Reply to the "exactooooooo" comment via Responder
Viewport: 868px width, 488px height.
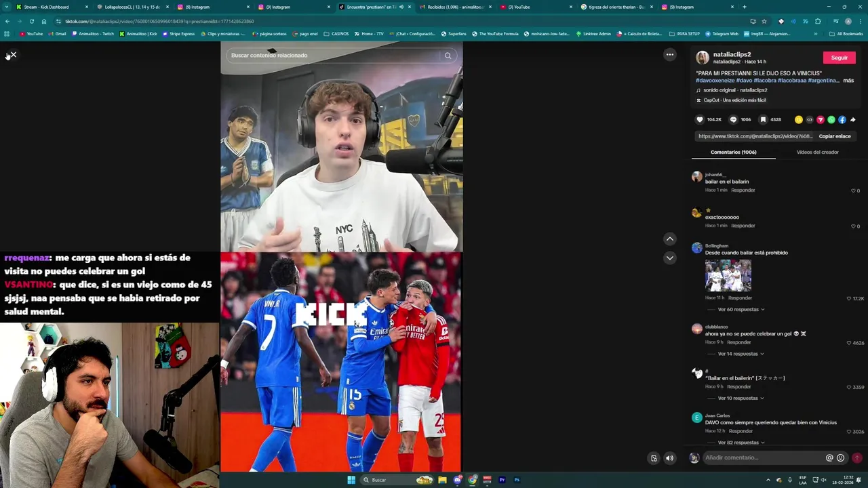[743, 226]
